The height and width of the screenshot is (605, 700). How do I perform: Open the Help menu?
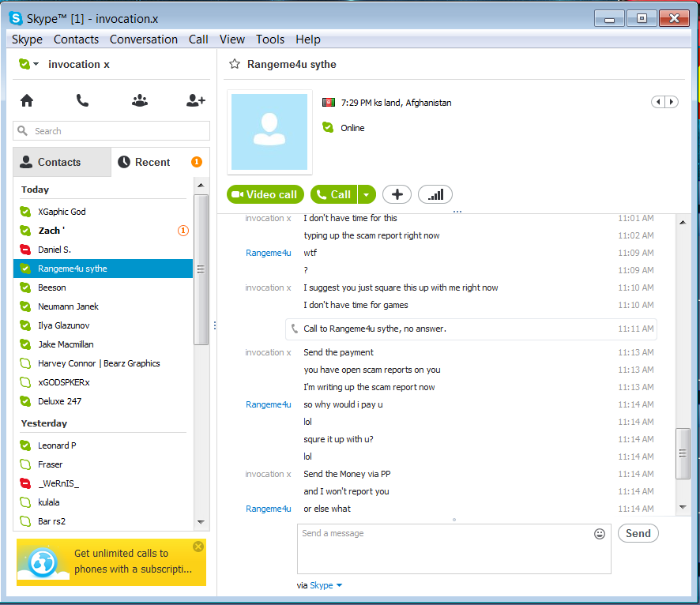pyautogui.click(x=308, y=39)
